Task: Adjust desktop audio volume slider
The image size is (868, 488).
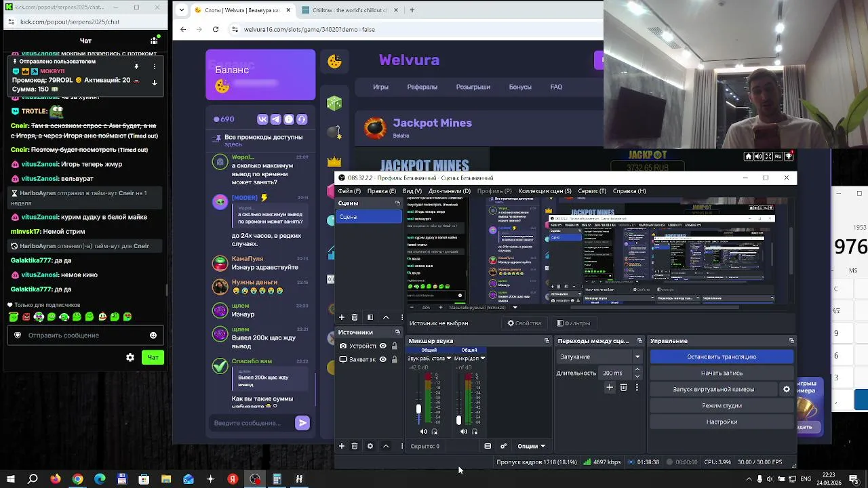Action: [418, 409]
